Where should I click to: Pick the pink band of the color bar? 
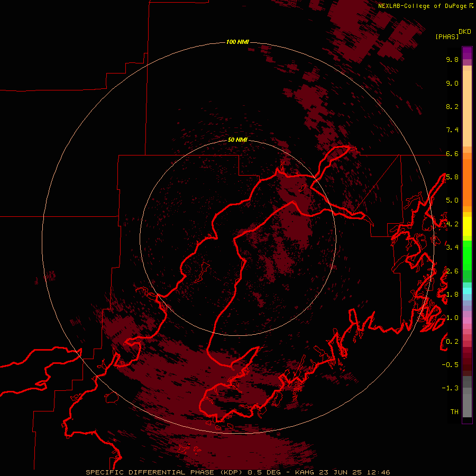pyautogui.click(x=467, y=321)
